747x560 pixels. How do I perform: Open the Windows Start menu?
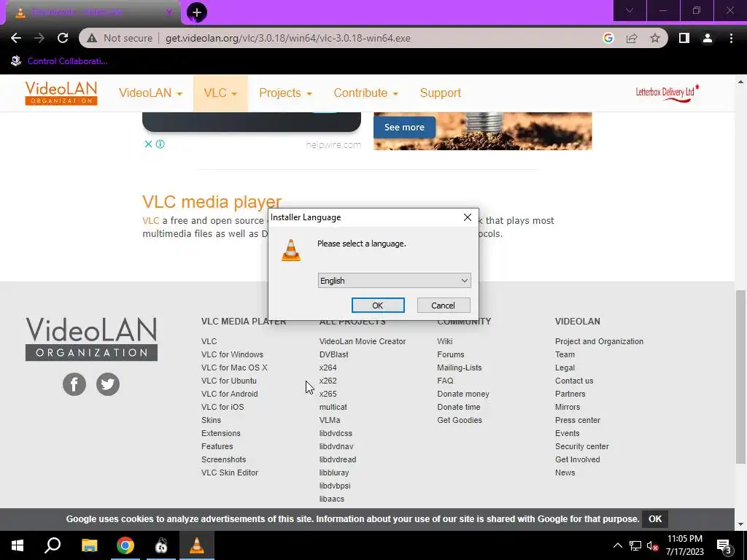point(18,545)
